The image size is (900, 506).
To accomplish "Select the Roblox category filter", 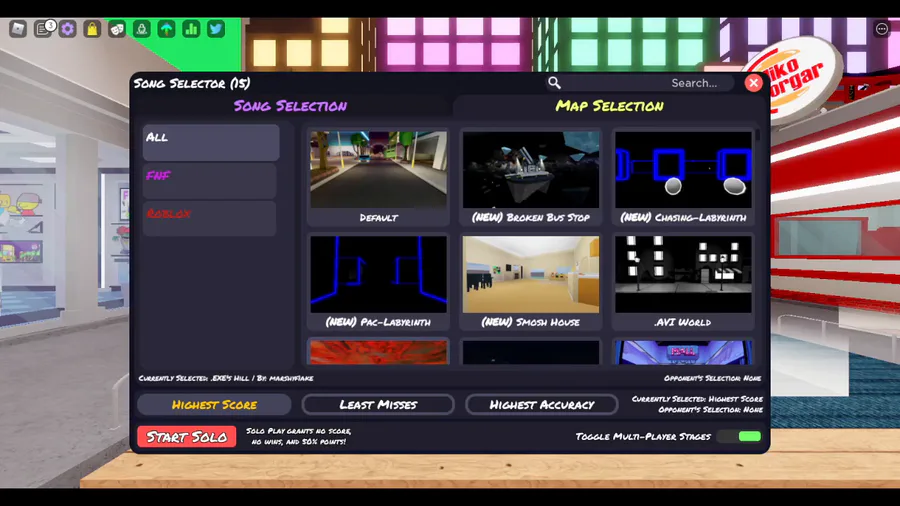I will point(211,219).
